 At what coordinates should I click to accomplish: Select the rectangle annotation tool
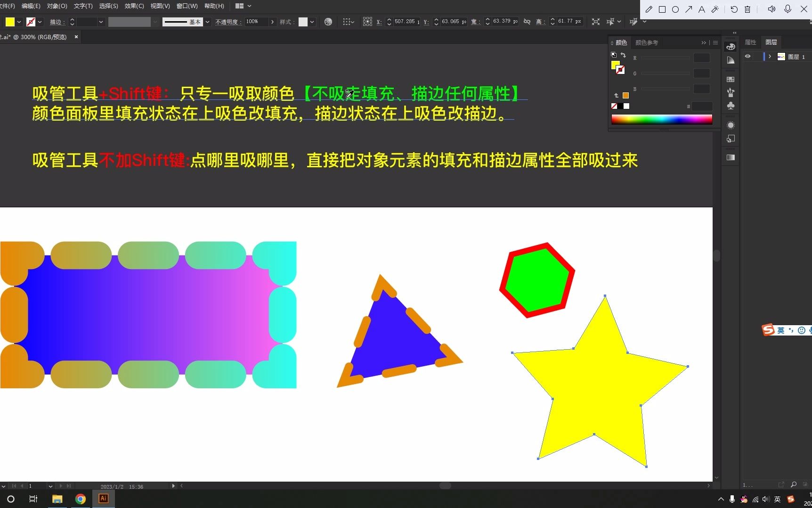(662, 9)
